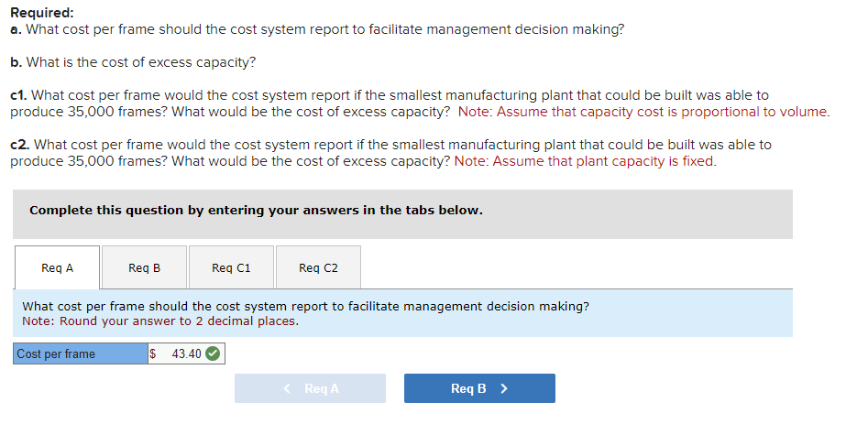The width and height of the screenshot is (868, 424).
Task: Click the greyed-out Req A previous button
Action: tap(310, 388)
